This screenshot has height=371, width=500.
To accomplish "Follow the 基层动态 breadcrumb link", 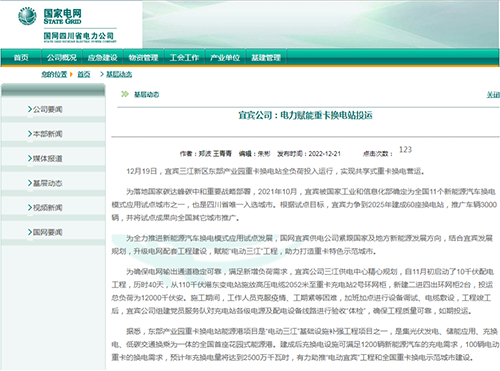I will pos(119,74).
